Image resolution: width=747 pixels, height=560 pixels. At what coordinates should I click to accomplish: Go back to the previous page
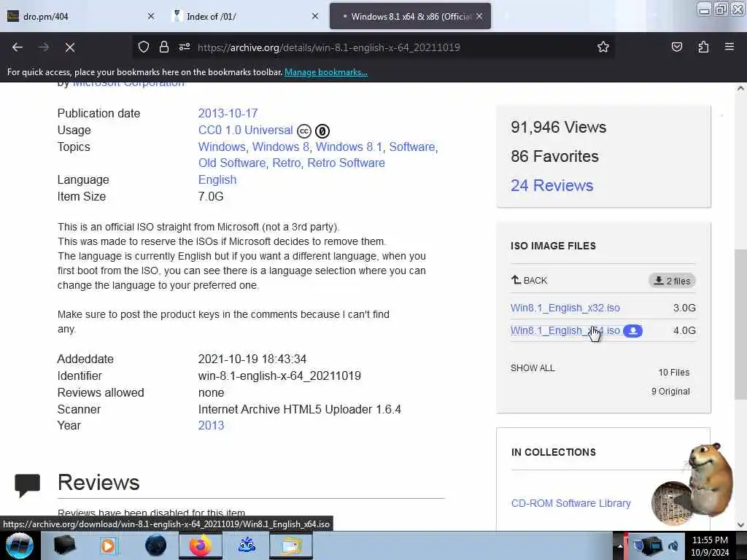(18, 47)
